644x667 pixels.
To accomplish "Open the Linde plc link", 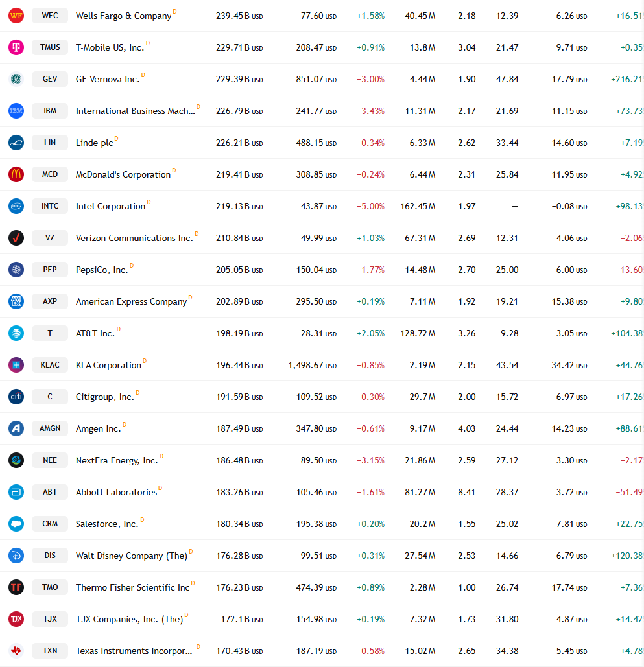I will click(95, 143).
